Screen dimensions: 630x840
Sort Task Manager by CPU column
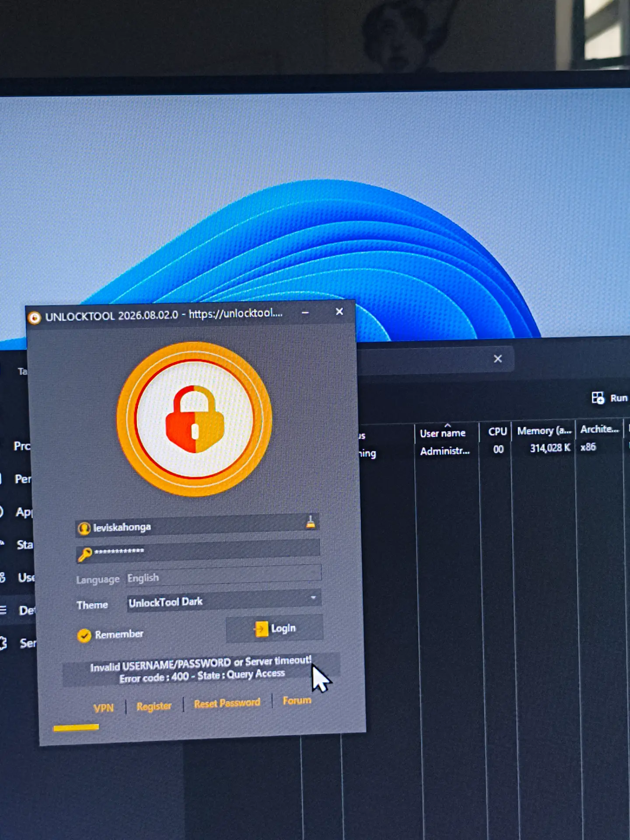[497, 431]
